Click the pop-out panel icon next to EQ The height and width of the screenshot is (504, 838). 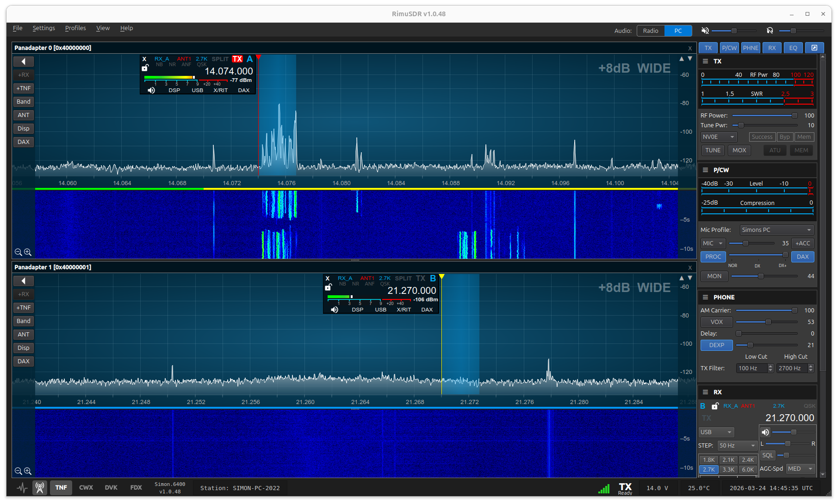814,48
